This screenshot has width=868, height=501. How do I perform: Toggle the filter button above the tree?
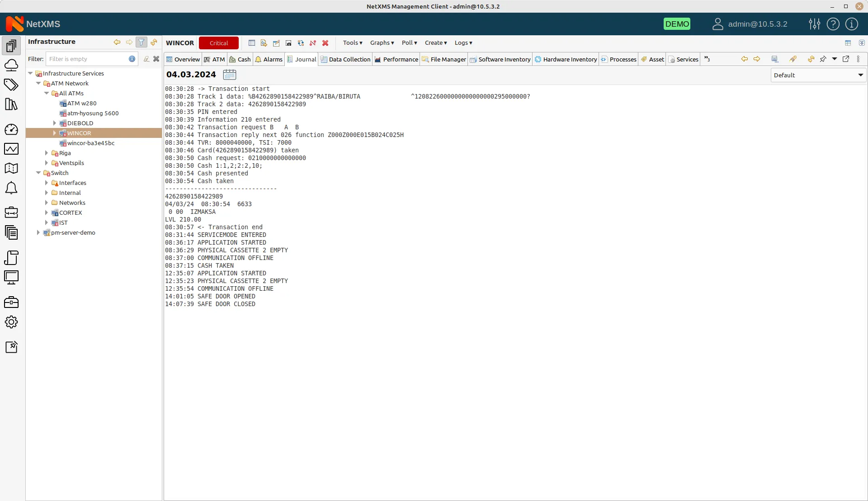[x=142, y=42]
